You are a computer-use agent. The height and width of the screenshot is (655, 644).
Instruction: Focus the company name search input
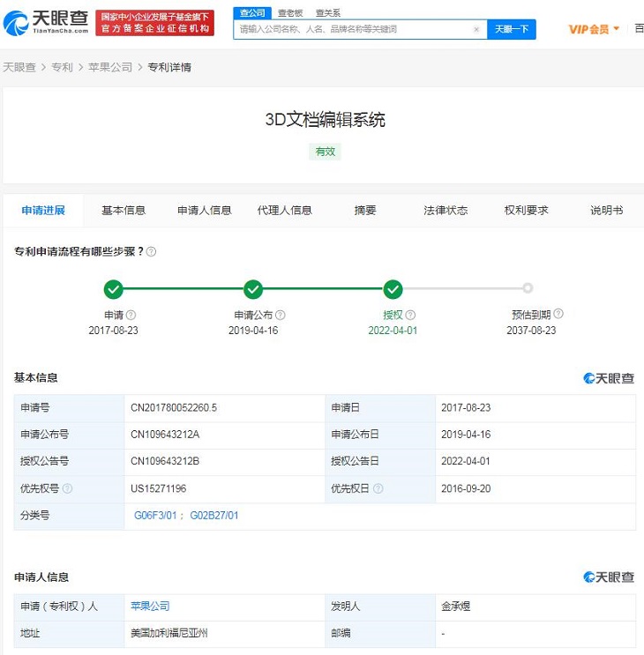[x=353, y=29]
